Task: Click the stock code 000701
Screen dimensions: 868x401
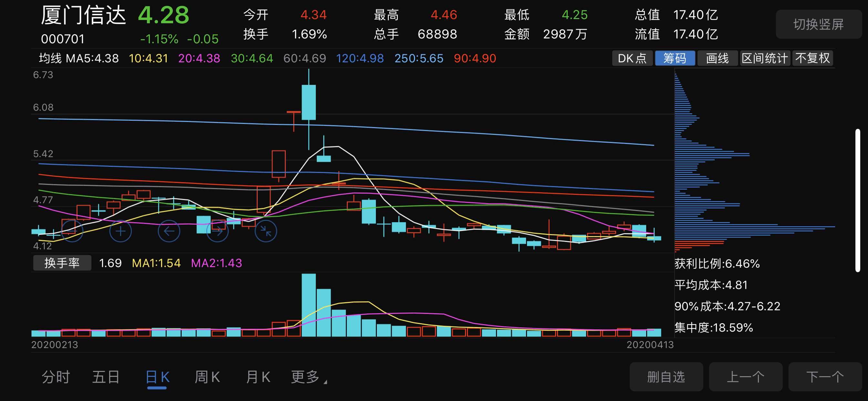Action: point(63,39)
